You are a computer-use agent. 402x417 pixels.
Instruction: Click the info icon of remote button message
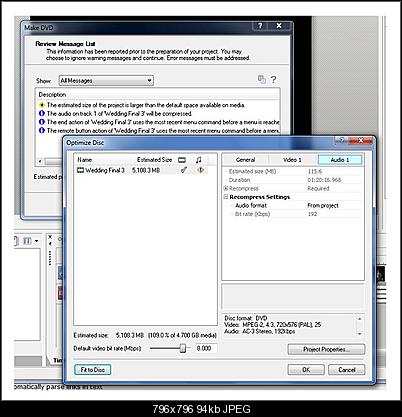pyautogui.click(x=42, y=130)
